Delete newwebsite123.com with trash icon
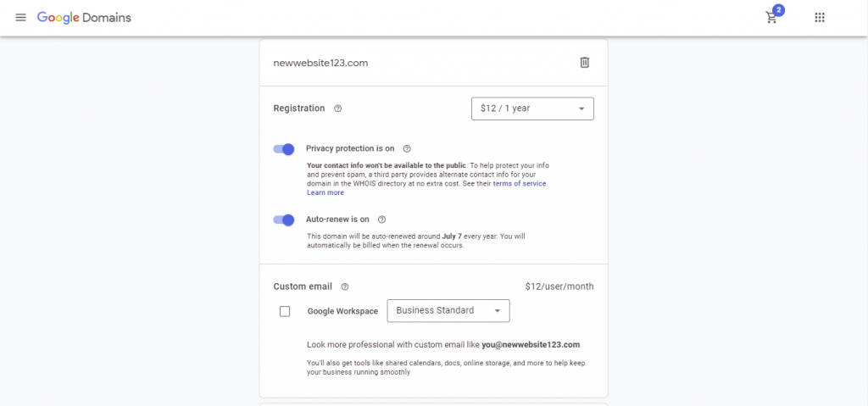 (584, 63)
